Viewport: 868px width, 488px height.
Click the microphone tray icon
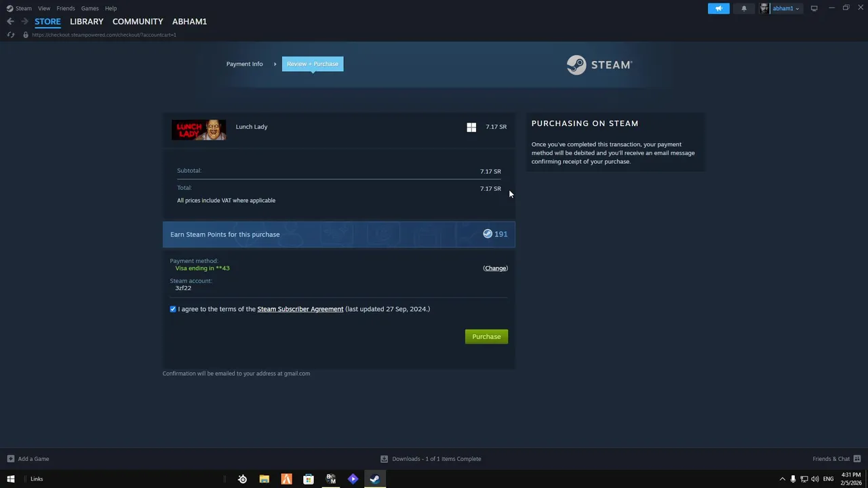click(x=793, y=479)
